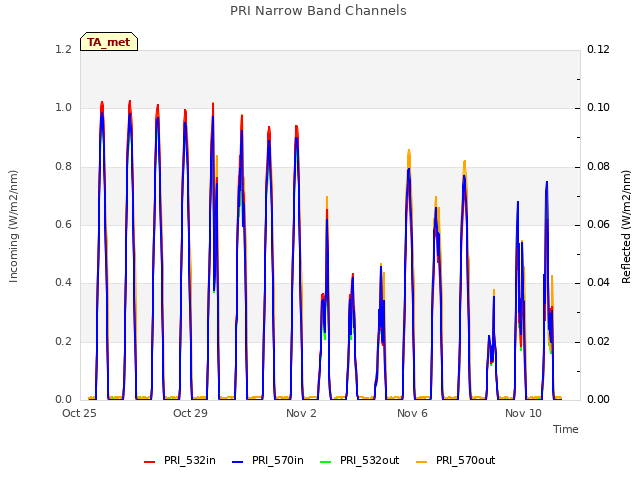The width and height of the screenshot is (640, 480).
Task: Click the 0.08 right axis tick label
Action: point(598,167)
